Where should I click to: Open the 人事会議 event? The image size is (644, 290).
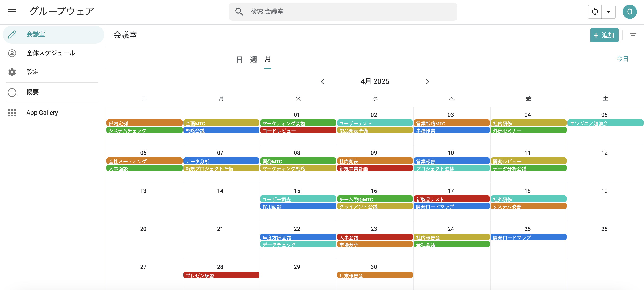pyautogui.click(x=375, y=237)
